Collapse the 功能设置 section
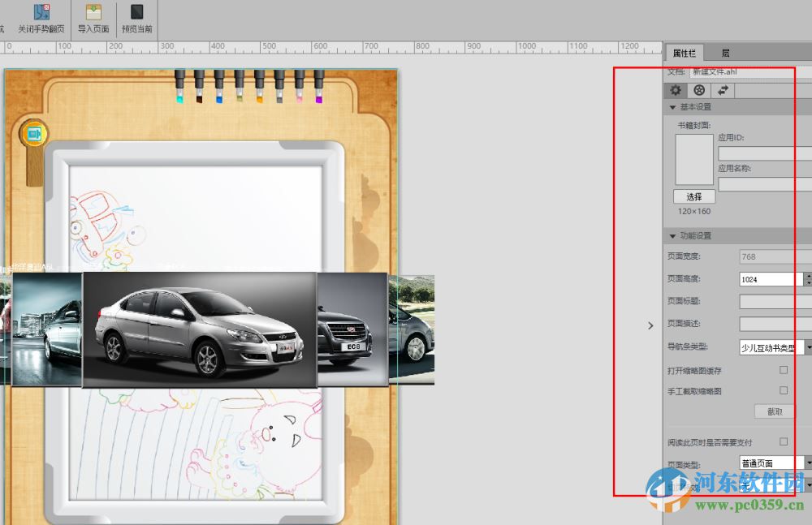The height and width of the screenshot is (525, 812). [x=672, y=236]
